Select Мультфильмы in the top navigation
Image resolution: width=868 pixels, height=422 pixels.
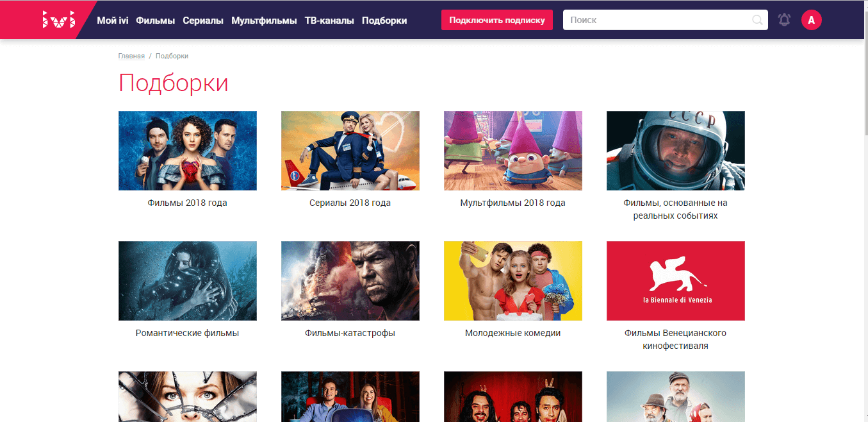264,21
